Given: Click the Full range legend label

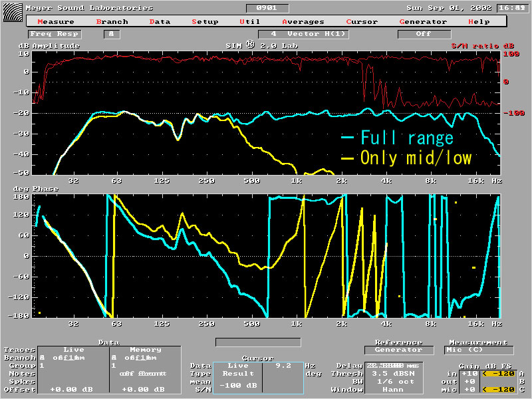Looking at the screenshot, I should (407, 138).
